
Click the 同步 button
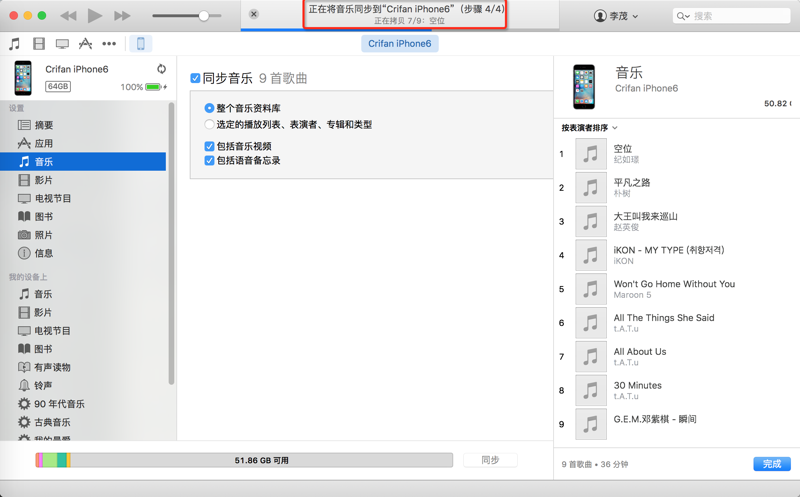pyautogui.click(x=490, y=460)
